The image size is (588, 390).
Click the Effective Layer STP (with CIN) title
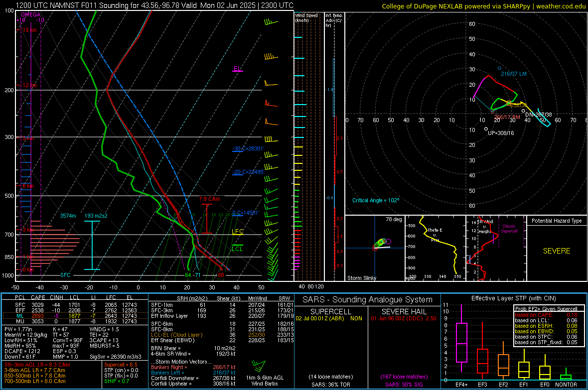(513, 298)
